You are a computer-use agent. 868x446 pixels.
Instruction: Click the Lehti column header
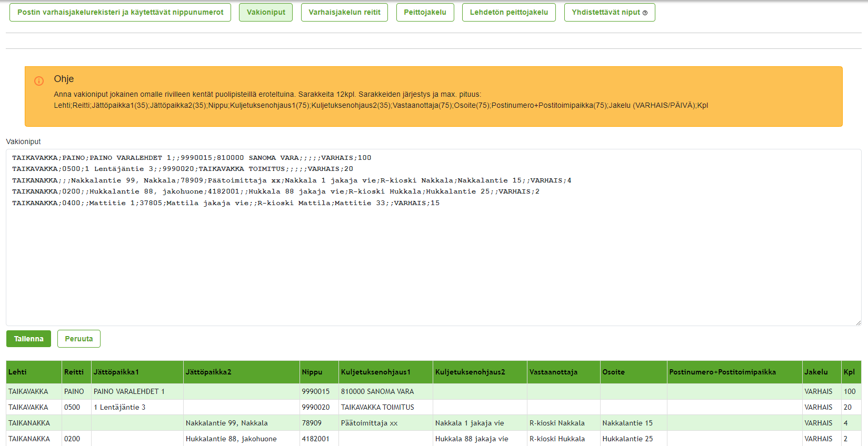point(34,372)
